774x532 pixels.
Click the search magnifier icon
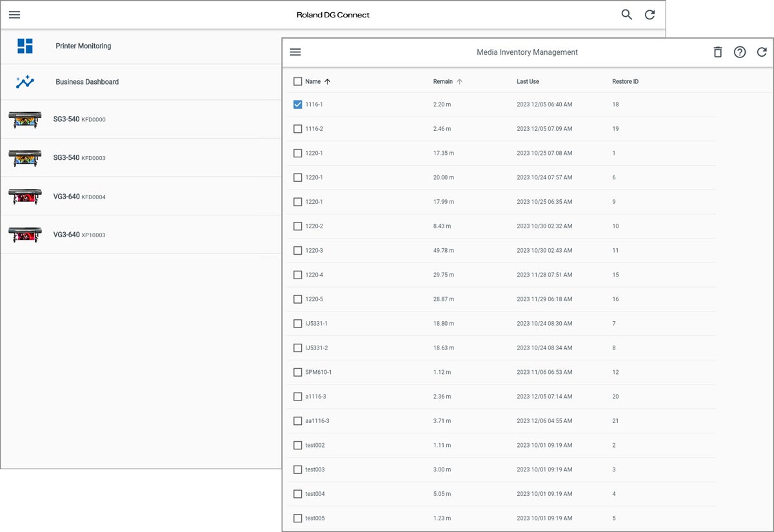[x=626, y=15]
